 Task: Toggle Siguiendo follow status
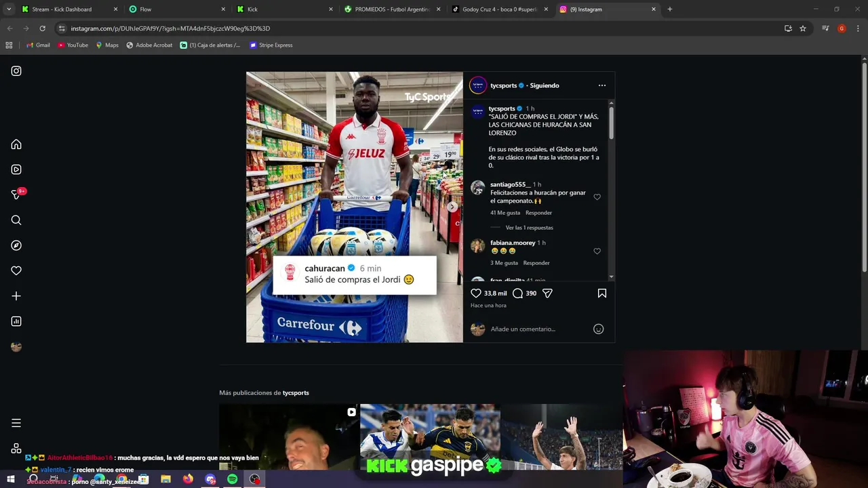point(545,85)
